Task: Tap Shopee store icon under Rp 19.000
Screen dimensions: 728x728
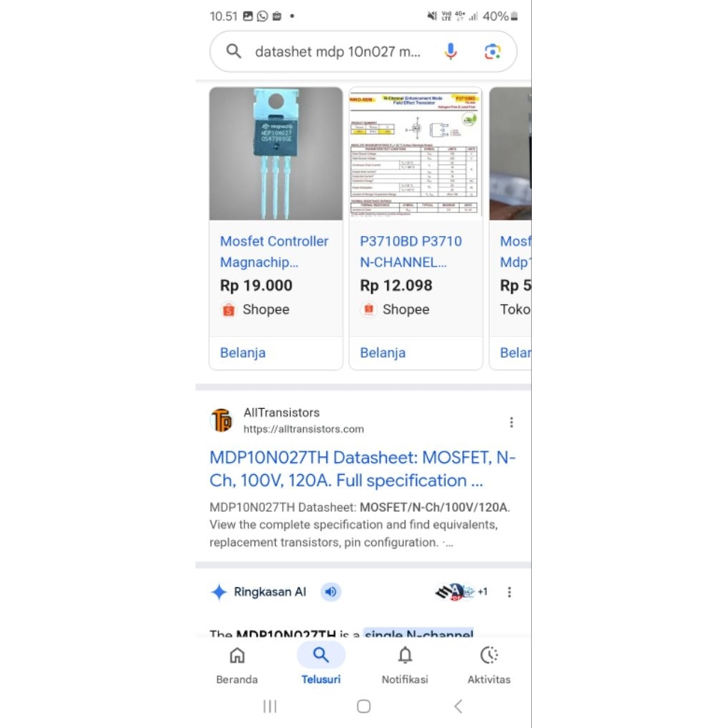Action: (228, 309)
